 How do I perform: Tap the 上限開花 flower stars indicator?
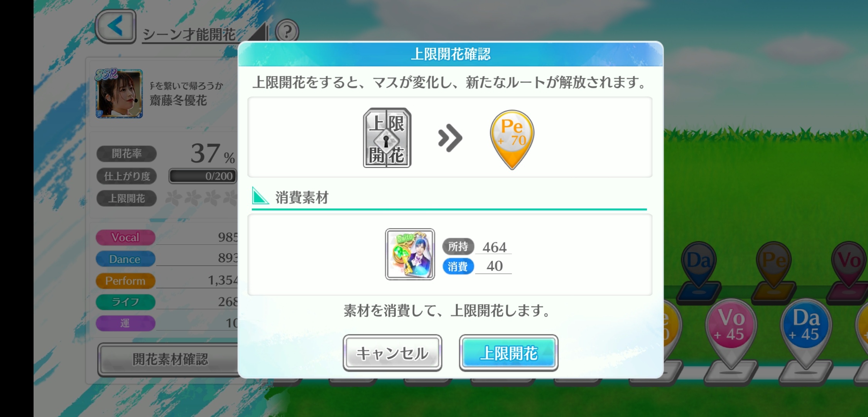click(x=201, y=198)
